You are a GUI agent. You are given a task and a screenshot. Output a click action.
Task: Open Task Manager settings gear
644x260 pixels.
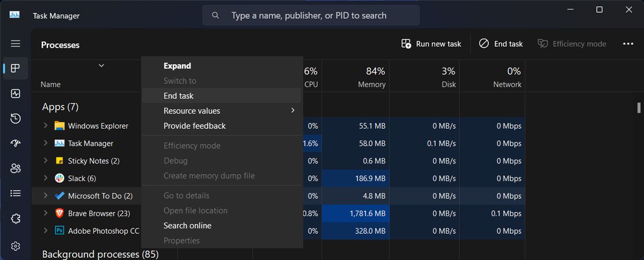tap(16, 246)
